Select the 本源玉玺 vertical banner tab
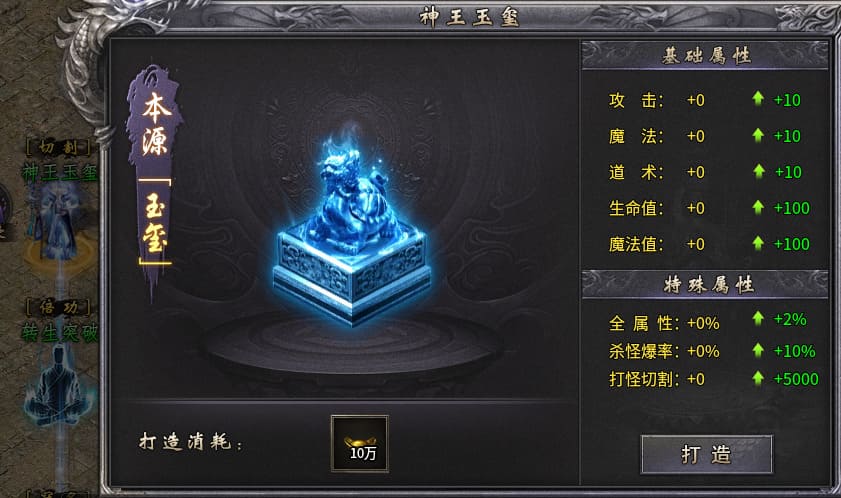 click(154, 177)
